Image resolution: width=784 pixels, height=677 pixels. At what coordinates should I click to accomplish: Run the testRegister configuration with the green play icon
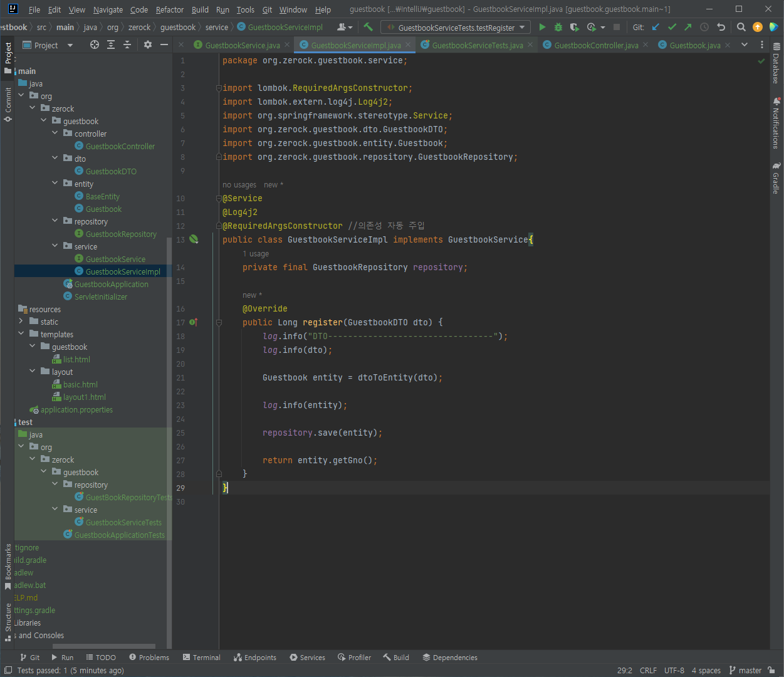click(542, 27)
